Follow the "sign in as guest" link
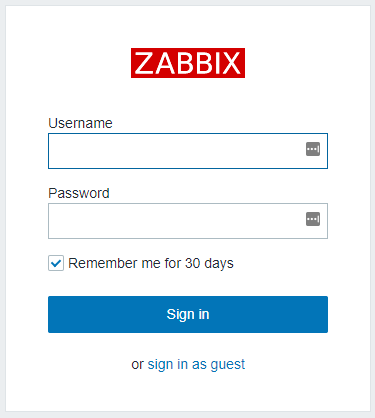This screenshot has width=375, height=418. click(x=196, y=364)
